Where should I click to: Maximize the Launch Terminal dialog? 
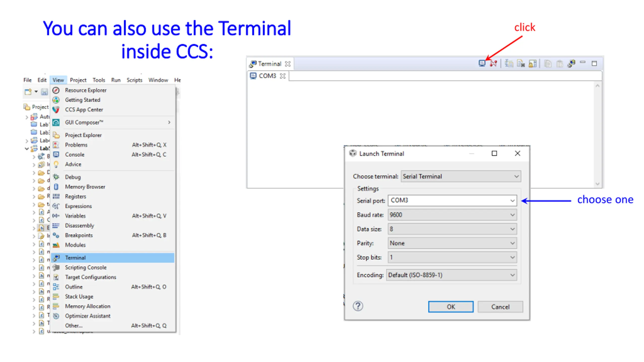pos(494,153)
